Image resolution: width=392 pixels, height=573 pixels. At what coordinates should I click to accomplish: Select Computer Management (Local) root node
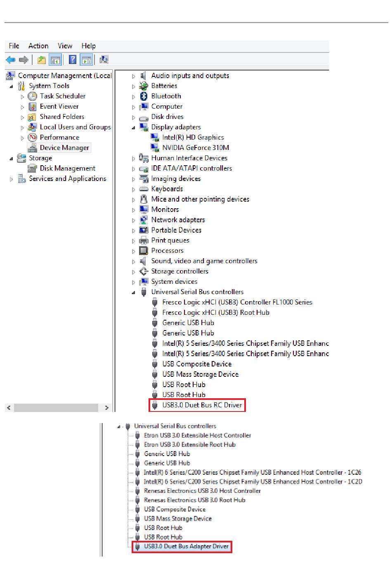65,76
